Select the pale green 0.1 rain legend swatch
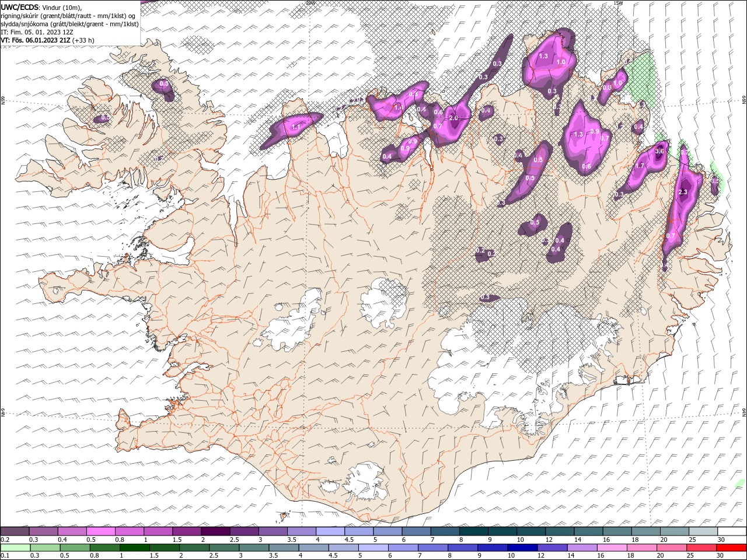 coord(15,548)
